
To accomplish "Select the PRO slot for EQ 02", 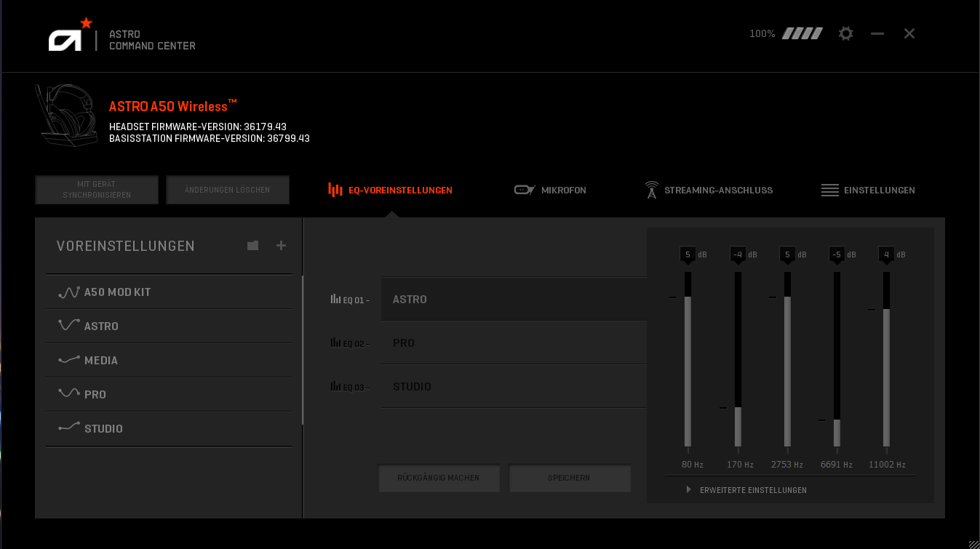I will [514, 342].
